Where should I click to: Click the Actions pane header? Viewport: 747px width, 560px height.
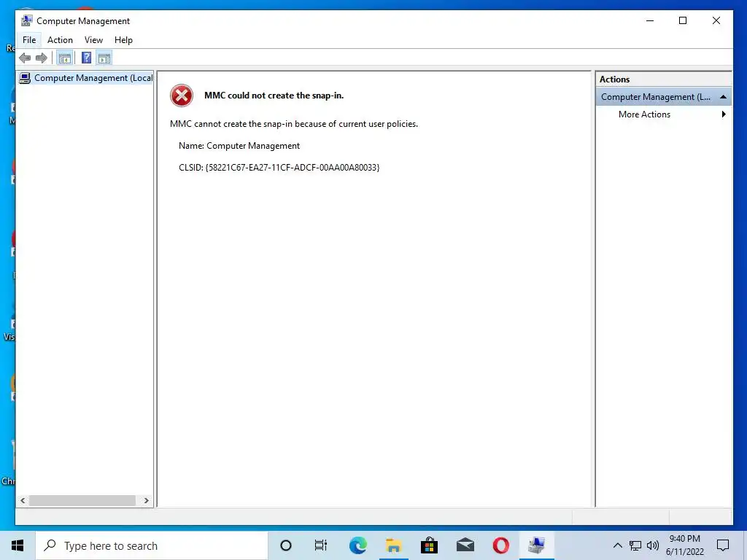663,79
